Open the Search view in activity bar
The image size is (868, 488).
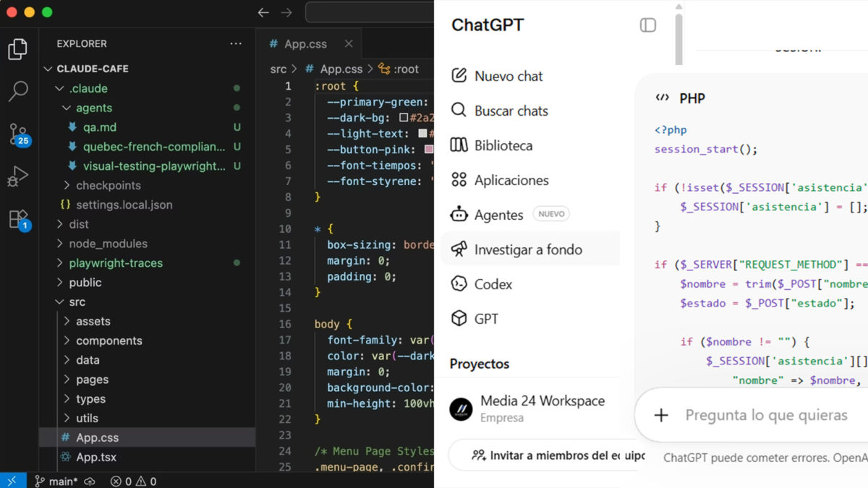click(17, 91)
